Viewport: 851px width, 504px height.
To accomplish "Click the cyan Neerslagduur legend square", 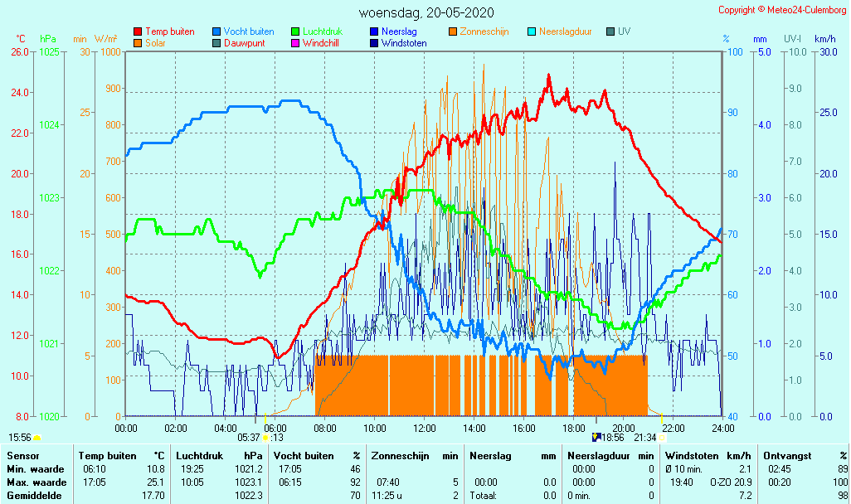I will tap(532, 31).
